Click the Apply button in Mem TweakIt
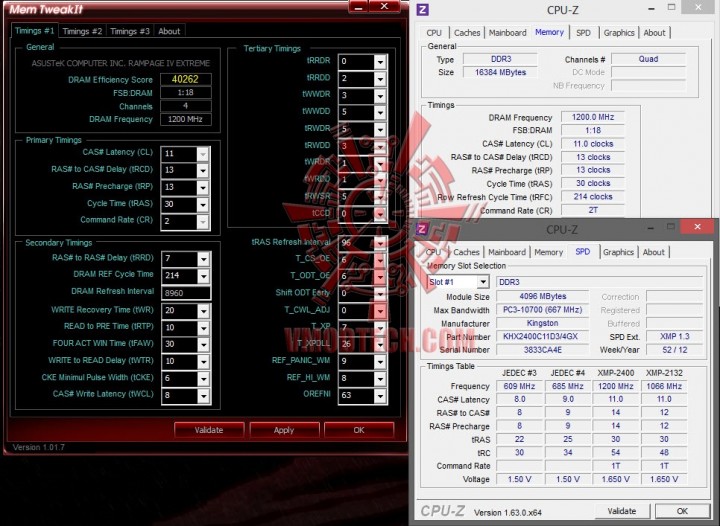This screenshot has height=526, width=720. coord(284,430)
